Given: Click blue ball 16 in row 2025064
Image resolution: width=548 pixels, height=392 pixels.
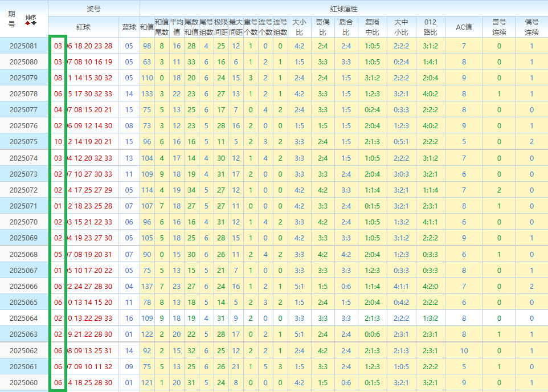Looking at the screenshot, I should point(129,318).
